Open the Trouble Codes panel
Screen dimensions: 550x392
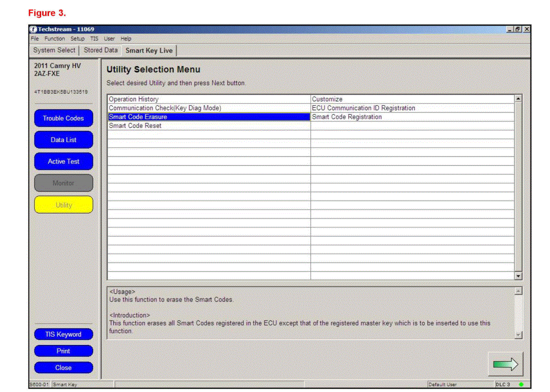pos(63,118)
